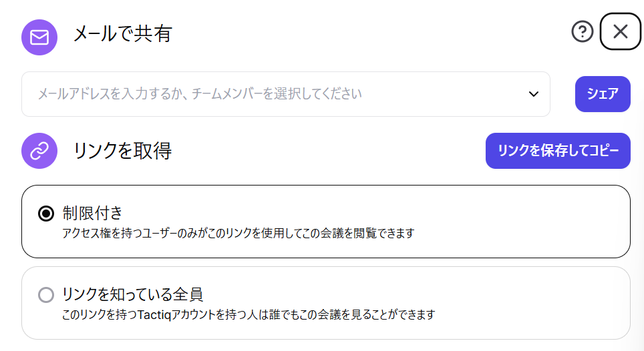644x351 pixels.
Task: Select the リンクを知っている全員 radio button
Action: (x=46, y=294)
